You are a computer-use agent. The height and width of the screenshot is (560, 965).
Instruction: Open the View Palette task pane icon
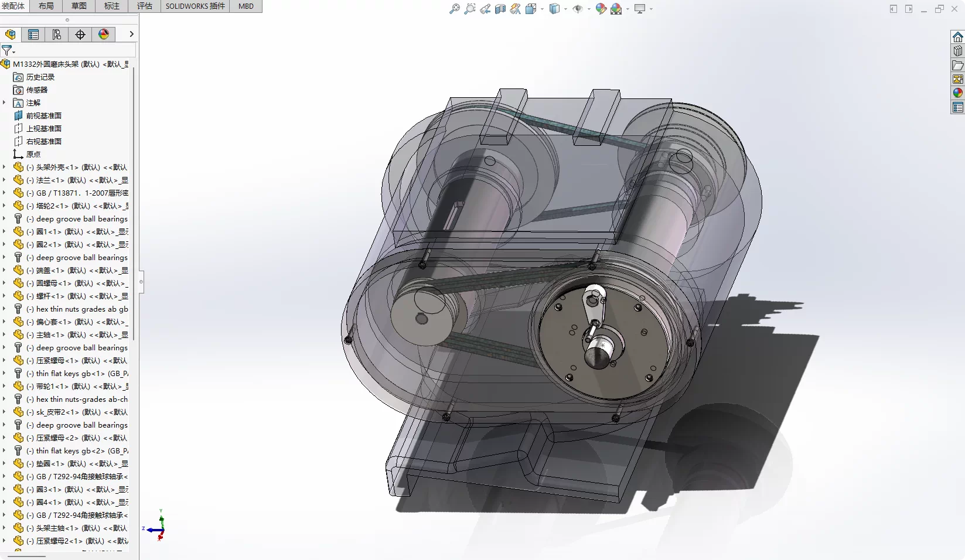[957, 79]
